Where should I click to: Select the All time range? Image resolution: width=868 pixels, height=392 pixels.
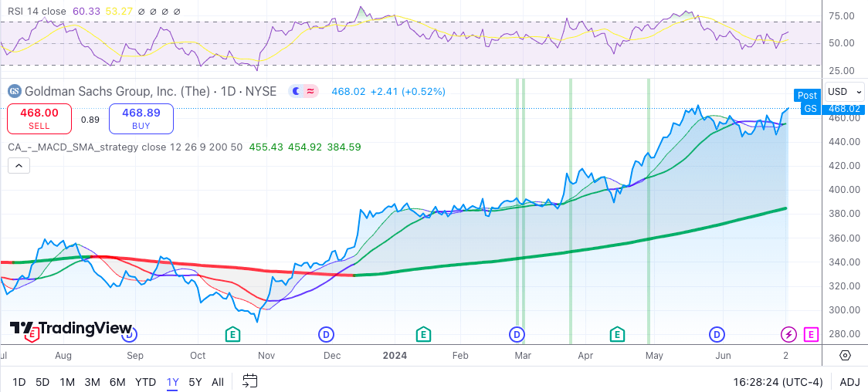click(218, 382)
